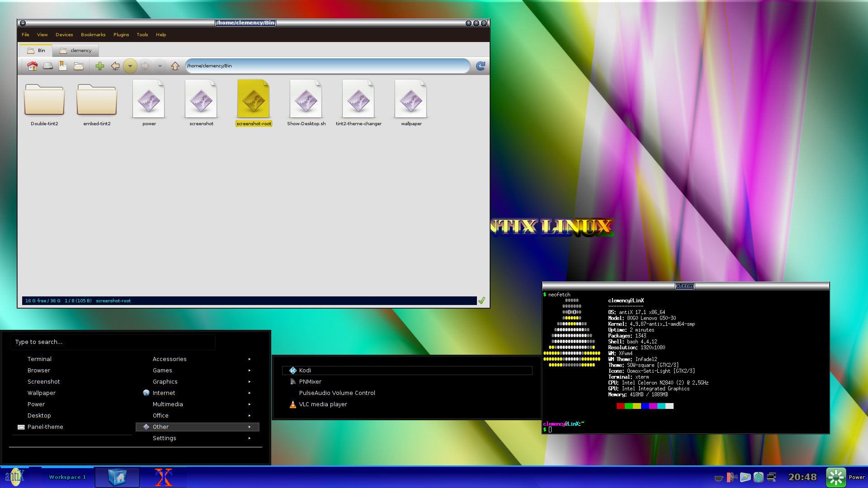Open the Power entry in the app menu
The height and width of the screenshot is (488, 868).
[36, 404]
